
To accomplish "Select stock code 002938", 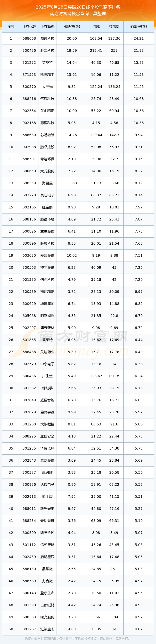I will point(29,147).
